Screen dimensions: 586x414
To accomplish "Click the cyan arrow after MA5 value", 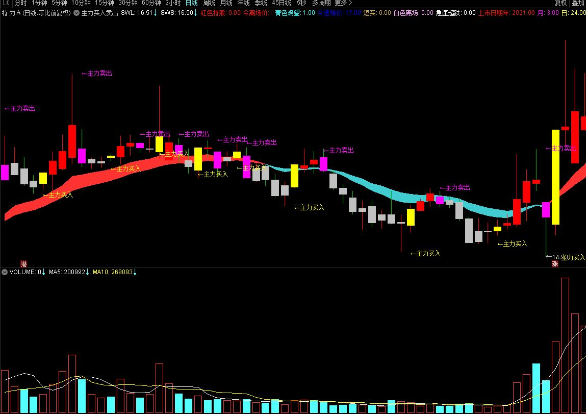I will 88,272.
